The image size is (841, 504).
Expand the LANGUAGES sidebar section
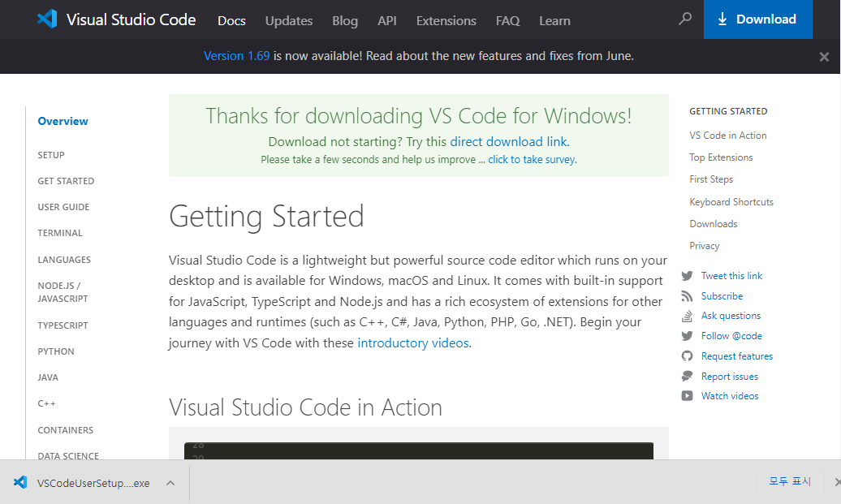pos(64,260)
